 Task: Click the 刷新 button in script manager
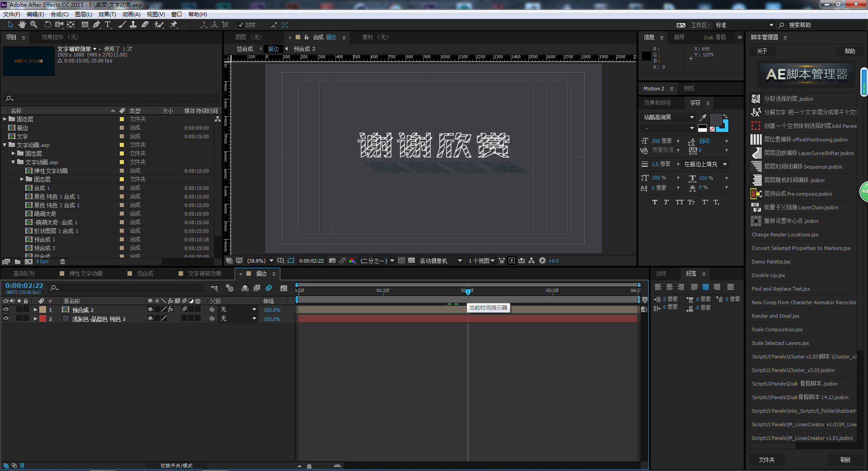(845, 460)
